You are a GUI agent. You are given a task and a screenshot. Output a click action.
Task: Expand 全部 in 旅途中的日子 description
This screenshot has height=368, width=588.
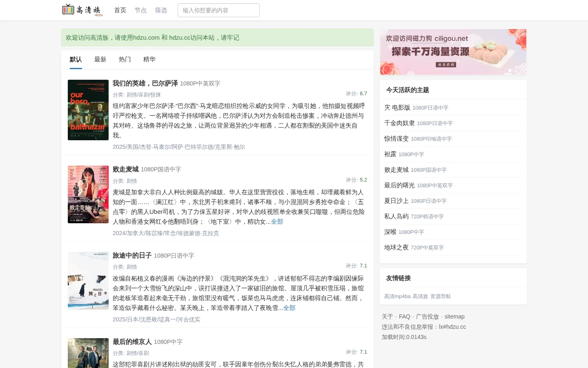tap(289, 308)
